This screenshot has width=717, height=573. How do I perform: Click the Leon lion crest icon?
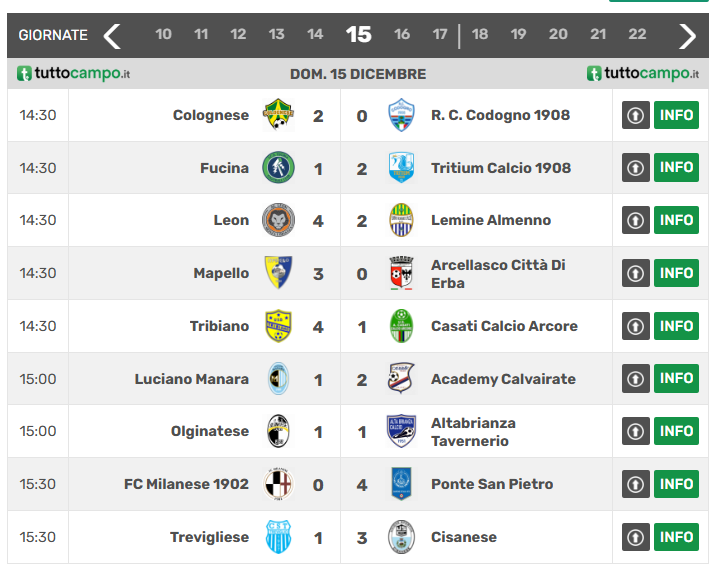278,220
